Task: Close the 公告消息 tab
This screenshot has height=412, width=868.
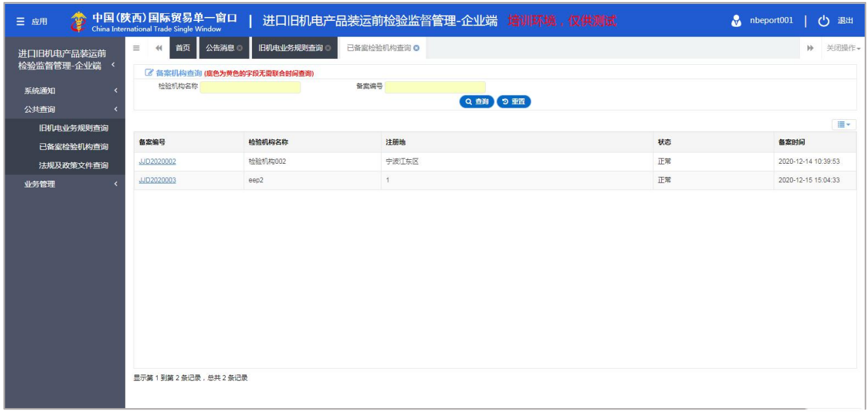Action: (x=240, y=48)
